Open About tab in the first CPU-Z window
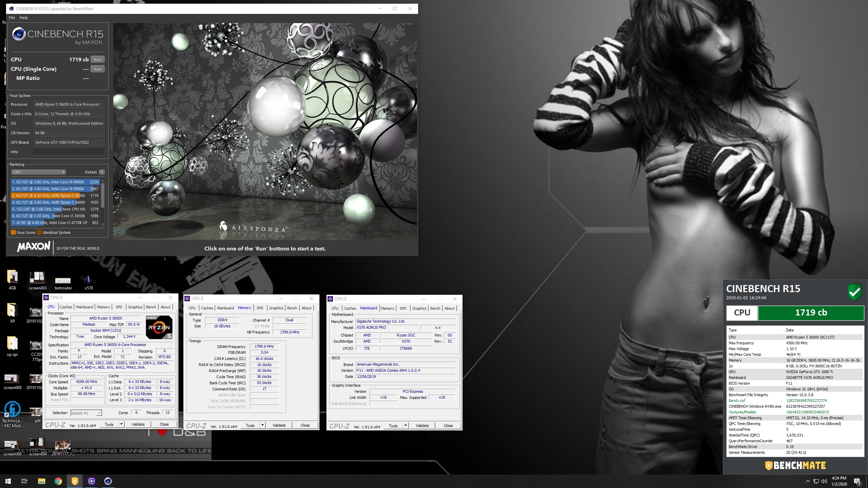 [x=165, y=307]
